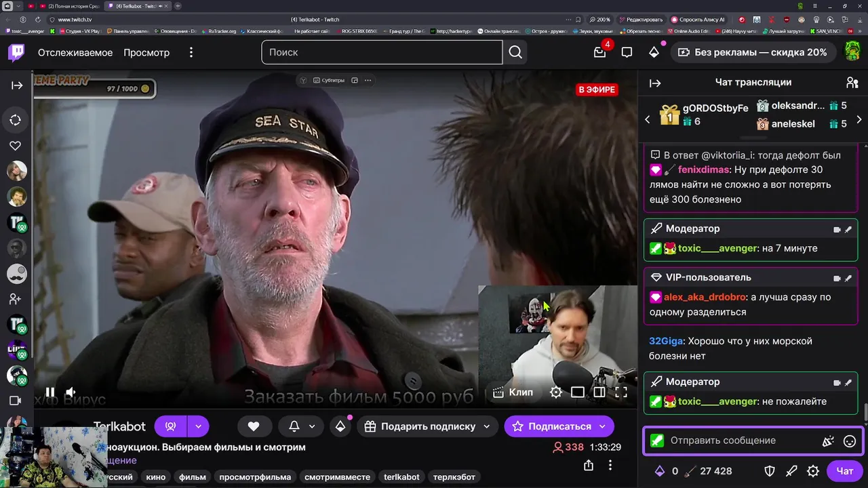Open the emote picker smiley

pos(850,441)
